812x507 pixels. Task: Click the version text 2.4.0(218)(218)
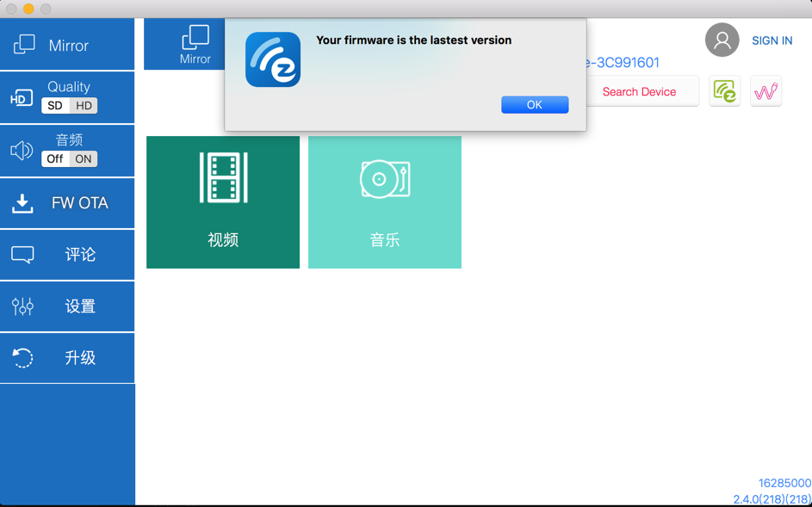tap(772, 499)
